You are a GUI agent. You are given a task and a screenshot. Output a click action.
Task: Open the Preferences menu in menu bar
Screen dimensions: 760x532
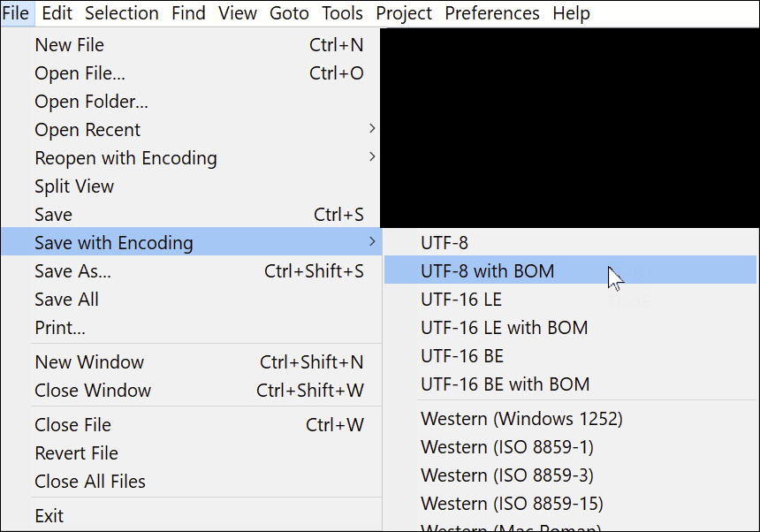pos(492,13)
